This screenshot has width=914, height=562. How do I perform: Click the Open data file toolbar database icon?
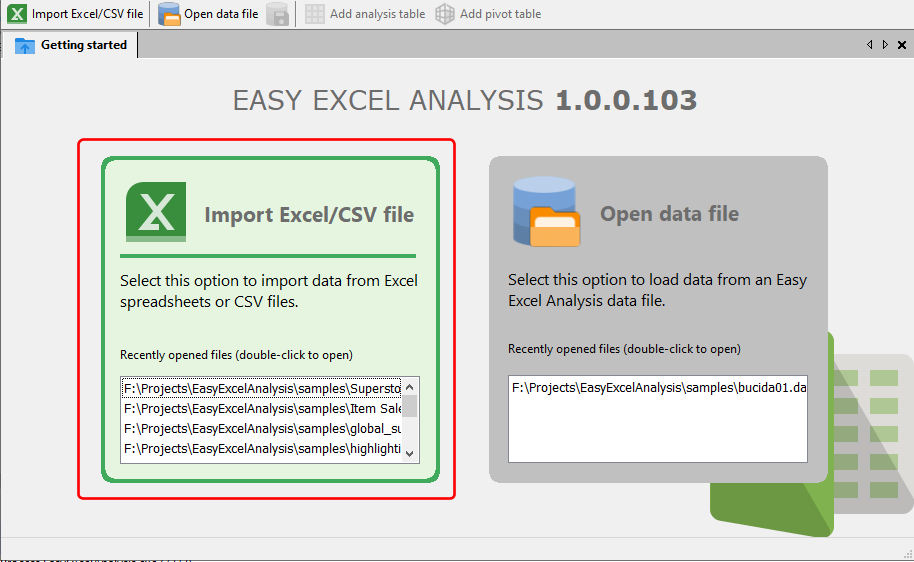click(x=169, y=14)
